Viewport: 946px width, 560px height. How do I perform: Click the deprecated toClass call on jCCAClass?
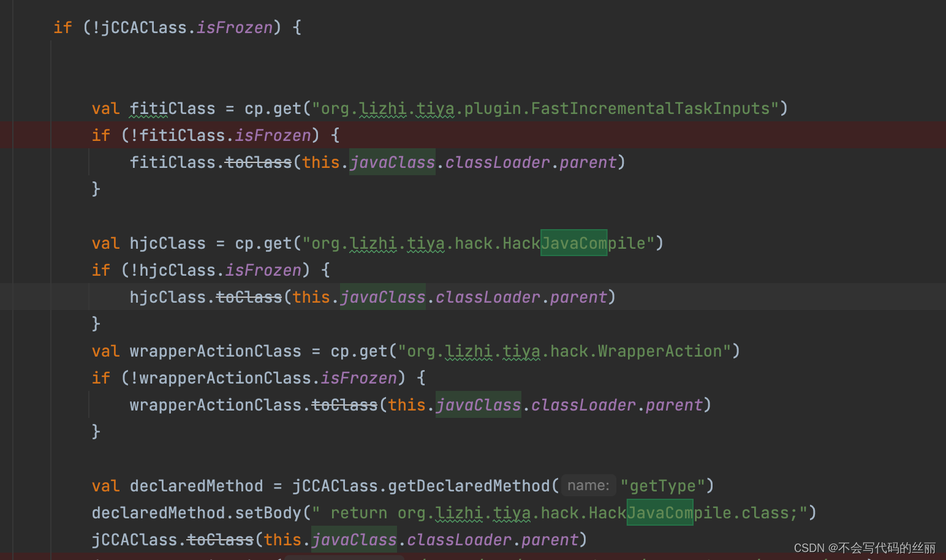click(220, 540)
